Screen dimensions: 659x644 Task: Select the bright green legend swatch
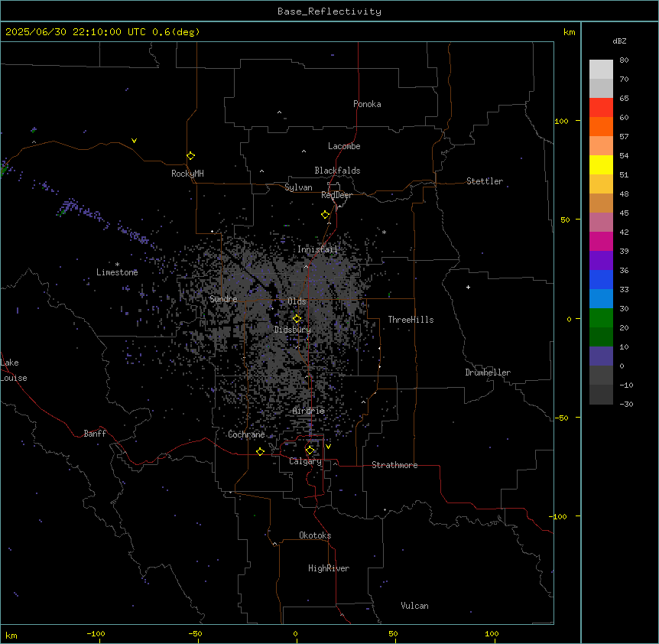pos(601,318)
